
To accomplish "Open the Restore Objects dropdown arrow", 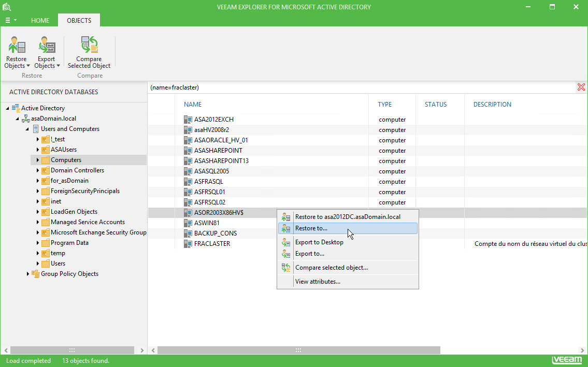I will click(x=28, y=66).
